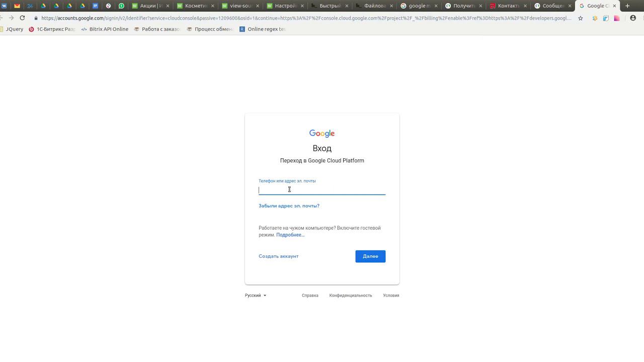This screenshot has width=644, height=362.
Task: Open Online regex tester bookmark
Action: pyautogui.click(x=262, y=29)
